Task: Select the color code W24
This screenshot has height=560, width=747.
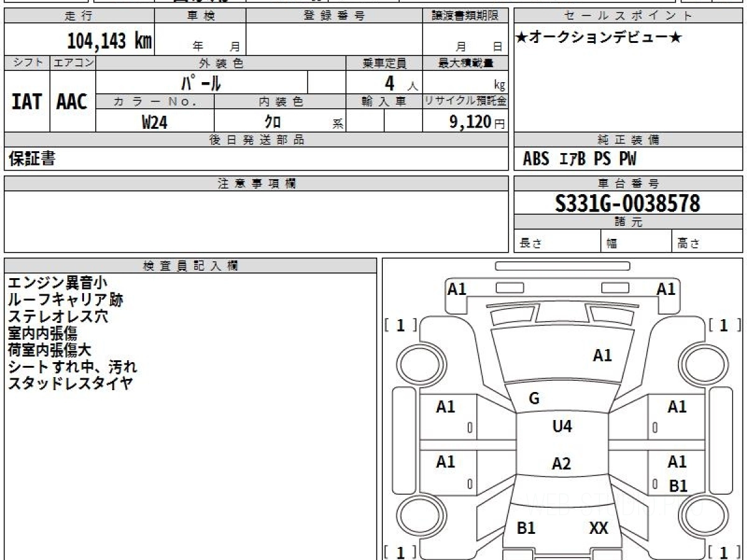Action: pos(155,122)
